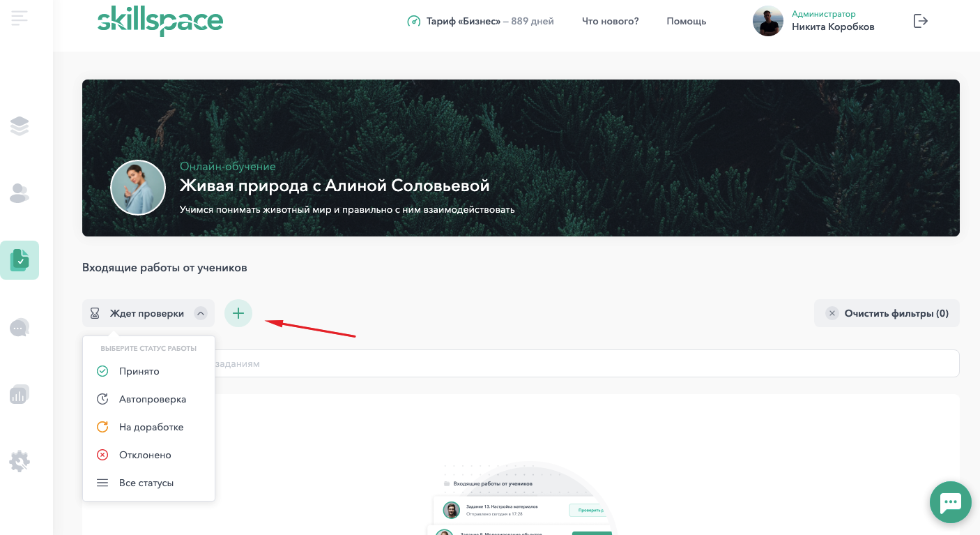The width and height of the screenshot is (980, 535).
Task: Open the analytics chart icon in sidebar
Action: 20,394
